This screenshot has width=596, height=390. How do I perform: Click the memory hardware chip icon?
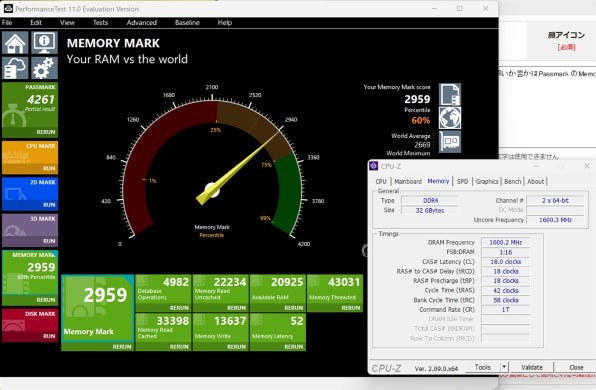click(450, 142)
